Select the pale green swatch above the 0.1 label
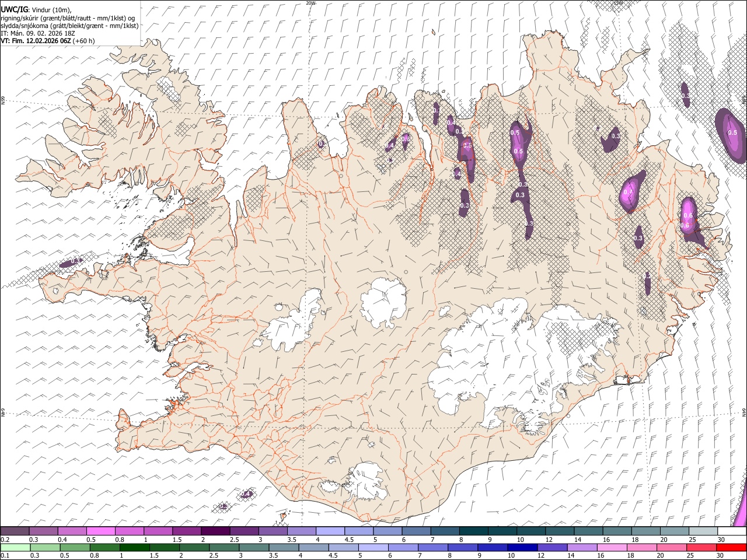The image size is (747, 560). (x=15, y=548)
